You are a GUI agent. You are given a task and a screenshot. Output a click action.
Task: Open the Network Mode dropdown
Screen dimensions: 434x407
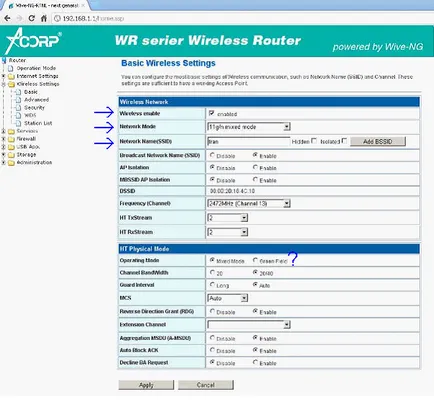coord(249,127)
